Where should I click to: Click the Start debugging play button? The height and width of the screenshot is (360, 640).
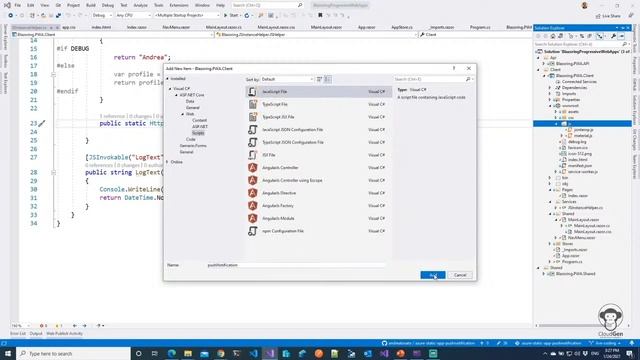(231, 16)
